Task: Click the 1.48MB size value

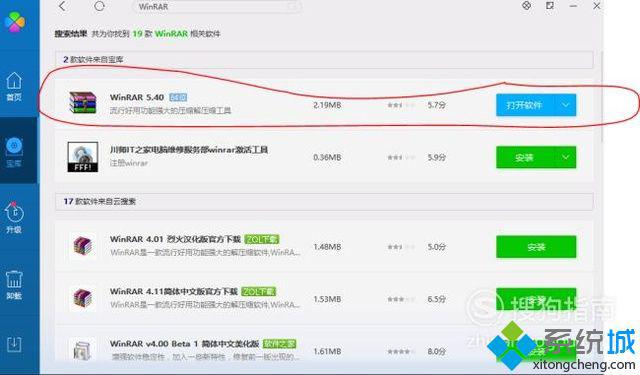Action: 327,247
